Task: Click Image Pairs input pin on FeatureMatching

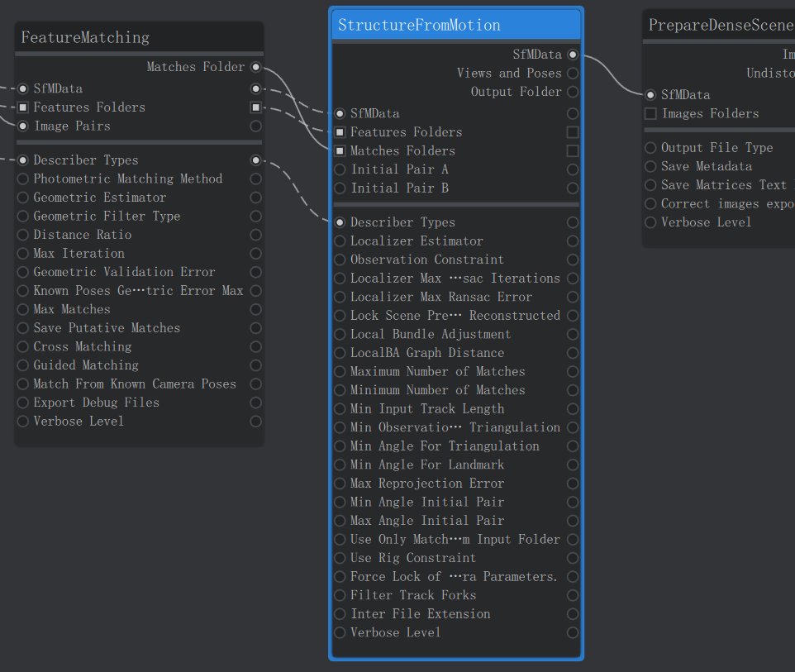Action: 23,126
